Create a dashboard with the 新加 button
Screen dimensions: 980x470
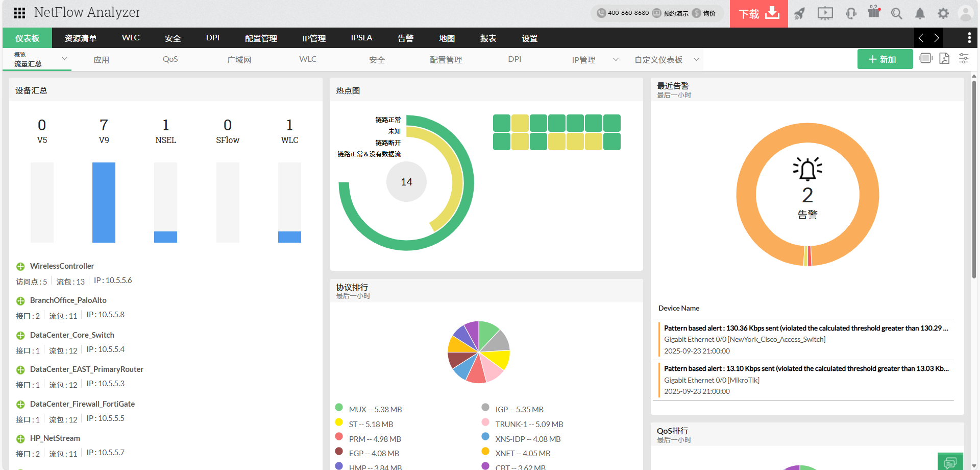(x=885, y=59)
